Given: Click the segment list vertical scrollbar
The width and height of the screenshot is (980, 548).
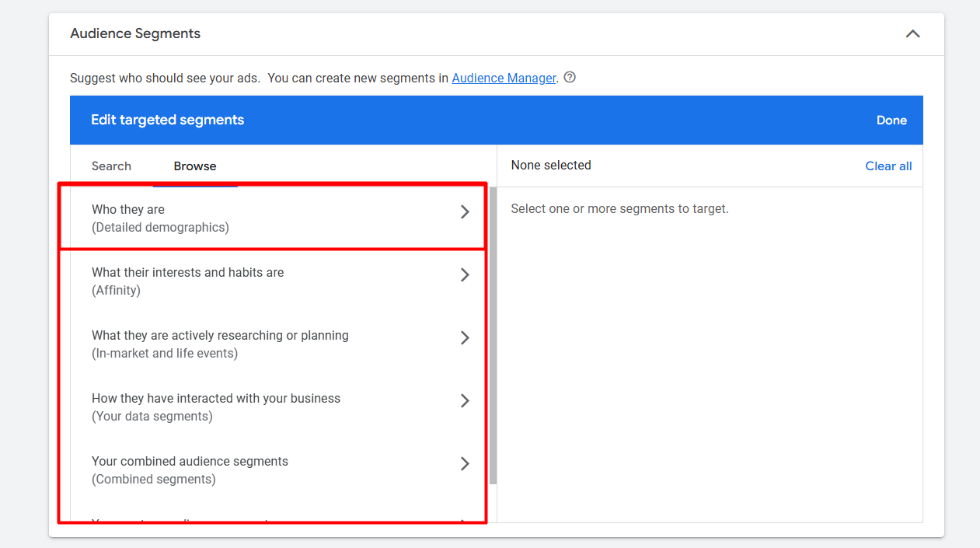Looking at the screenshot, I should 493,334.
